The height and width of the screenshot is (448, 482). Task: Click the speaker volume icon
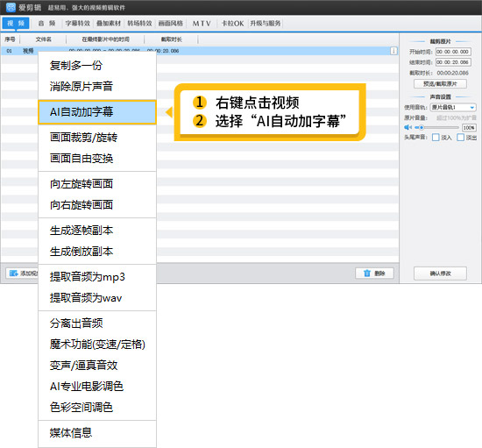tap(408, 127)
